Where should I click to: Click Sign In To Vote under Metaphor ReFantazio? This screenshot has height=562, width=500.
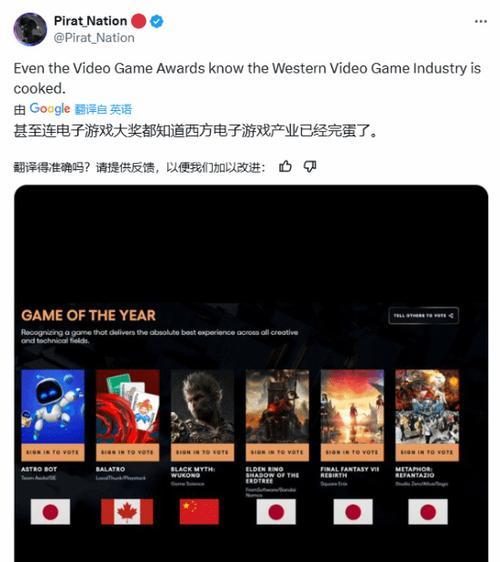[427, 452]
